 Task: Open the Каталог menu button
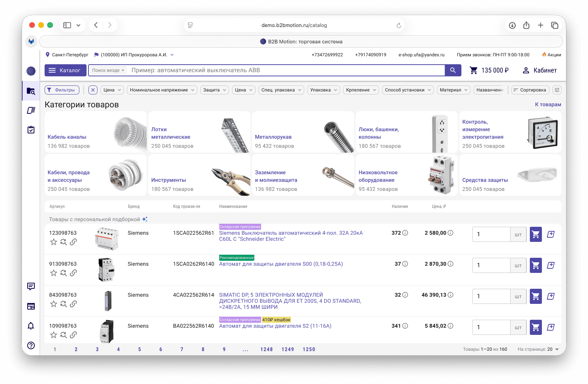65,70
